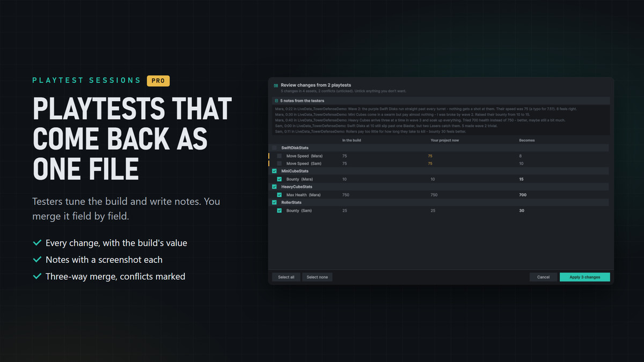Screen dimensions: 644x362
Task: Click the review changes dialog title icon
Action: point(276,85)
